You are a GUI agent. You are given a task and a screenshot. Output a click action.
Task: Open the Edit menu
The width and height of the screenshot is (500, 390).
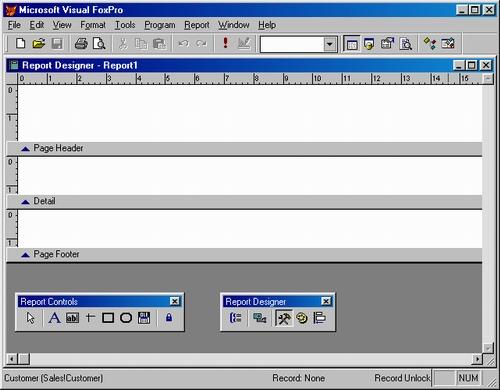(x=37, y=25)
